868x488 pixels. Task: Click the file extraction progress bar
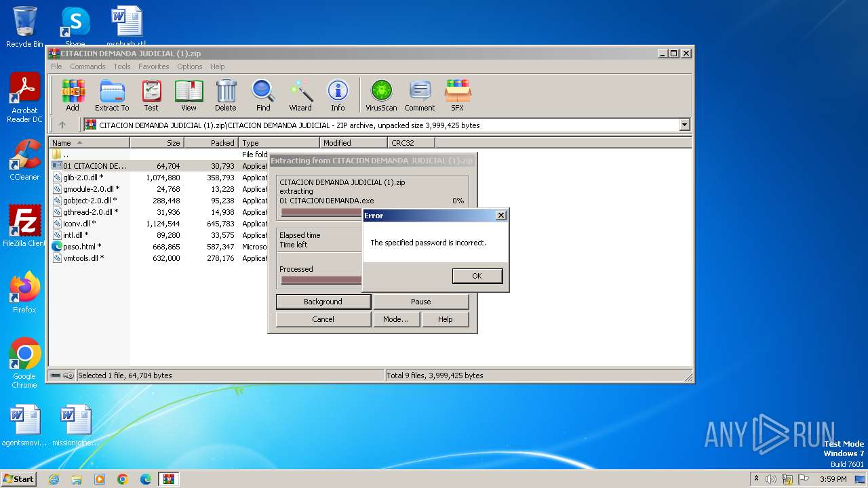pos(321,212)
